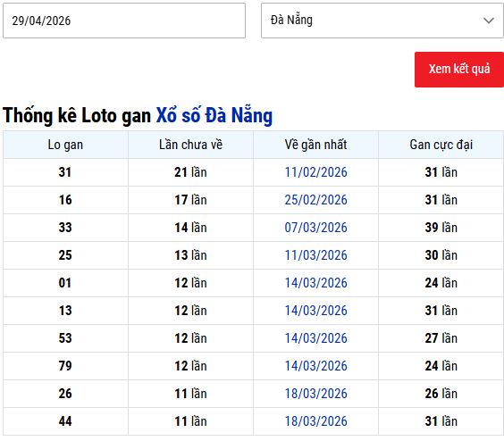The width and height of the screenshot is (504, 441).
Task: Select Lo gan number 25
Action: point(65,255)
